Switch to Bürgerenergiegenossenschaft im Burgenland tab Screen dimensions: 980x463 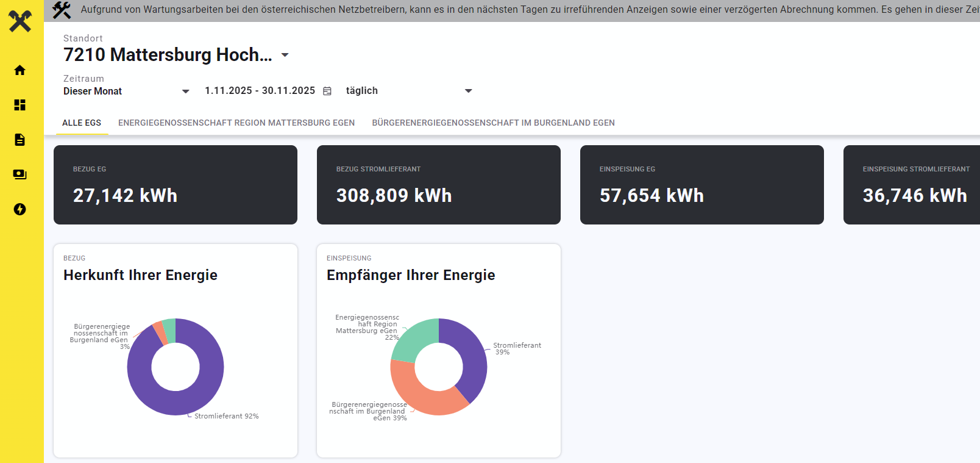click(493, 123)
